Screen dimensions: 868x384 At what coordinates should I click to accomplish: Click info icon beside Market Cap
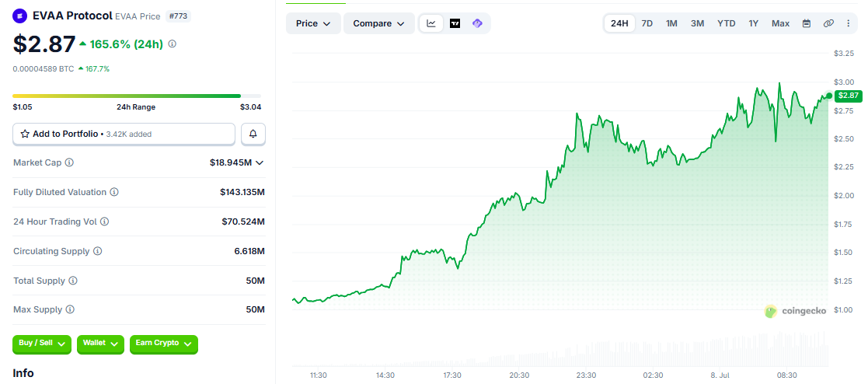pyautogui.click(x=69, y=162)
